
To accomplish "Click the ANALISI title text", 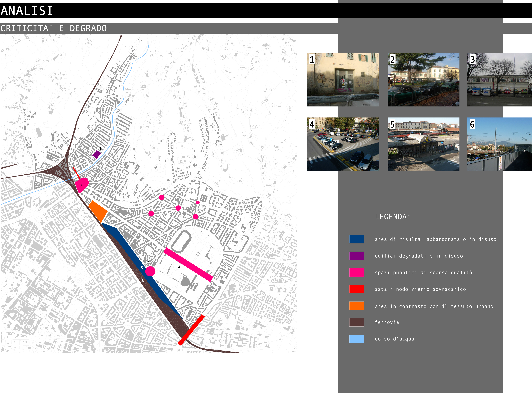I will pyautogui.click(x=26, y=11).
